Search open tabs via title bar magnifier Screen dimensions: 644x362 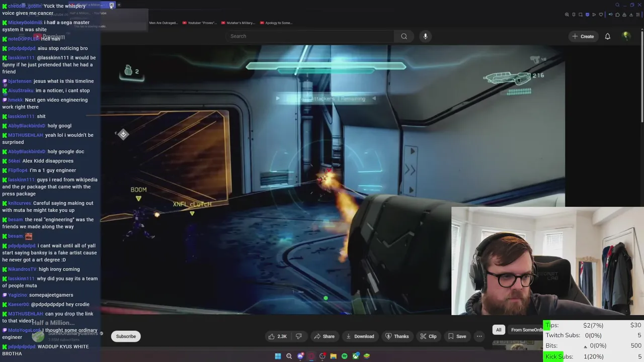(617, 5)
